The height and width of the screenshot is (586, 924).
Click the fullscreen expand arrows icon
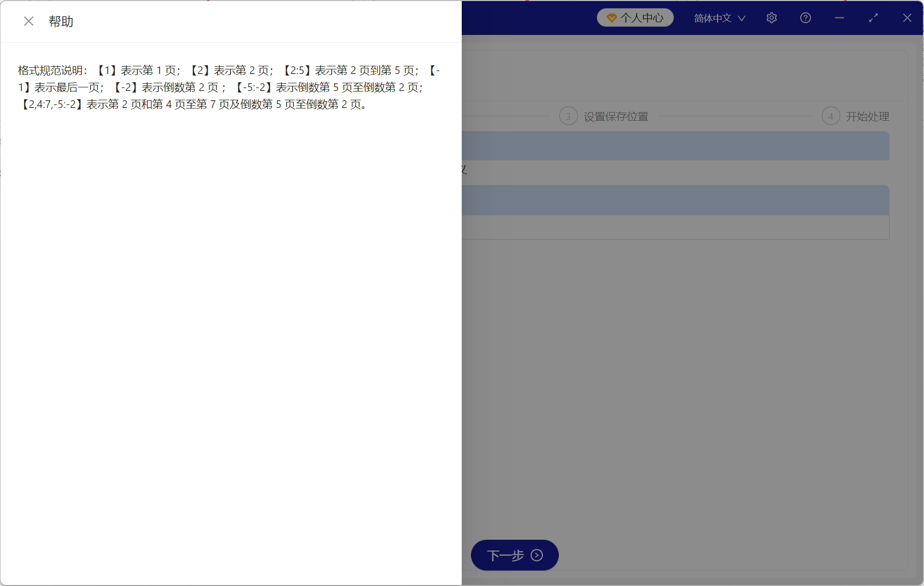[873, 17]
